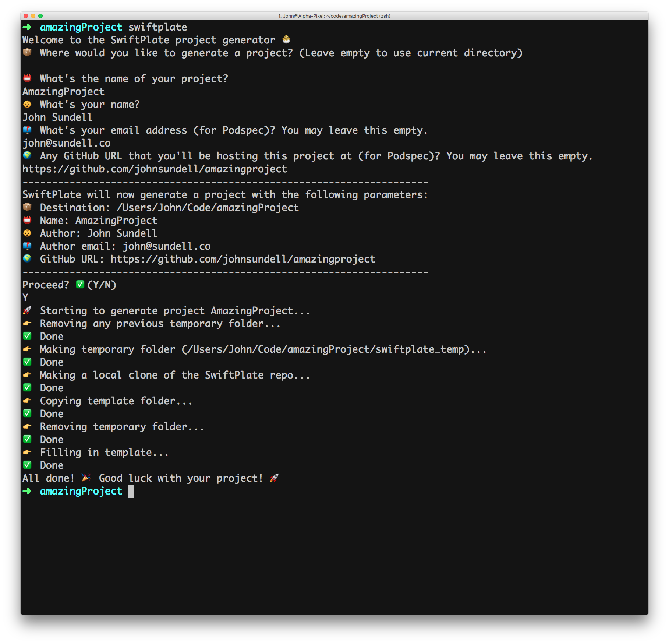Image resolution: width=669 pixels, height=644 pixels.
Task: Click the party popper emoji after 'All done!'
Action: pos(86,478)
